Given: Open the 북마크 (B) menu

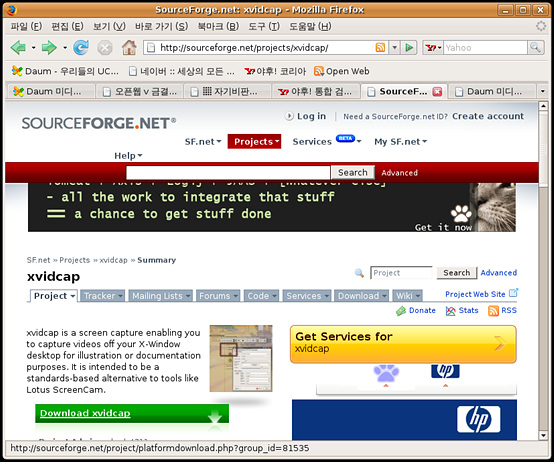Looking at the screenshot, I should coord(218,26).
